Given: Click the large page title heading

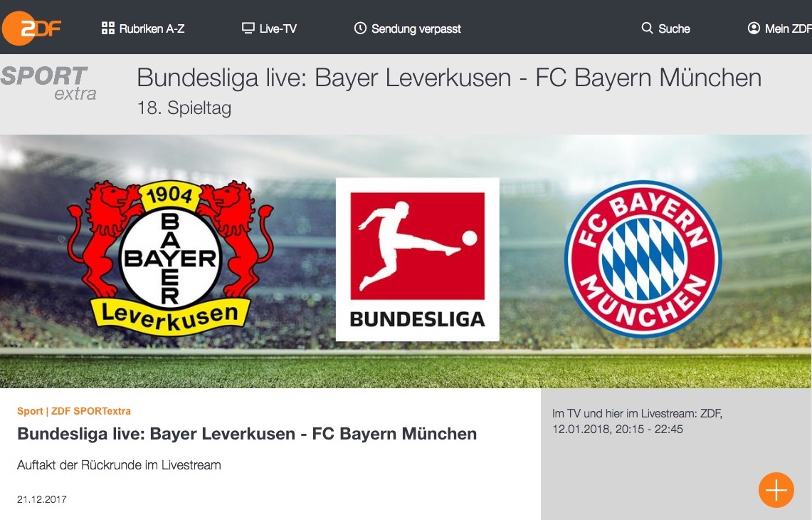Looking at the screenshot, I should point(449,78).
